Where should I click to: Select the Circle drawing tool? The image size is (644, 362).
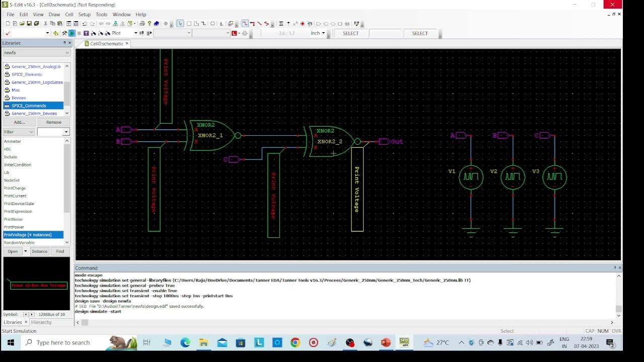pyautogui.click(x=212, y=24)
